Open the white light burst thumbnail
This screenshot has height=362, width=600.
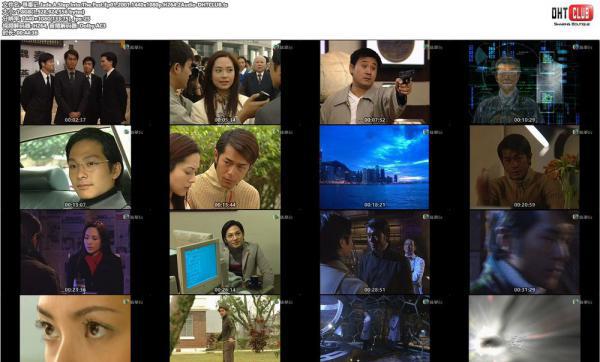[x=525, y=329]
